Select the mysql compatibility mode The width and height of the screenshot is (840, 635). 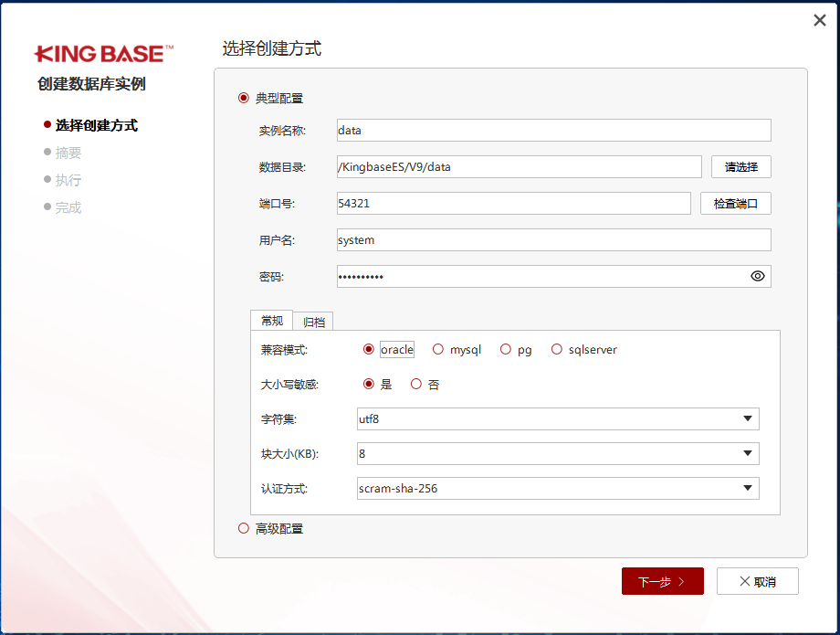pyautogui.click(x=436, y=349)
